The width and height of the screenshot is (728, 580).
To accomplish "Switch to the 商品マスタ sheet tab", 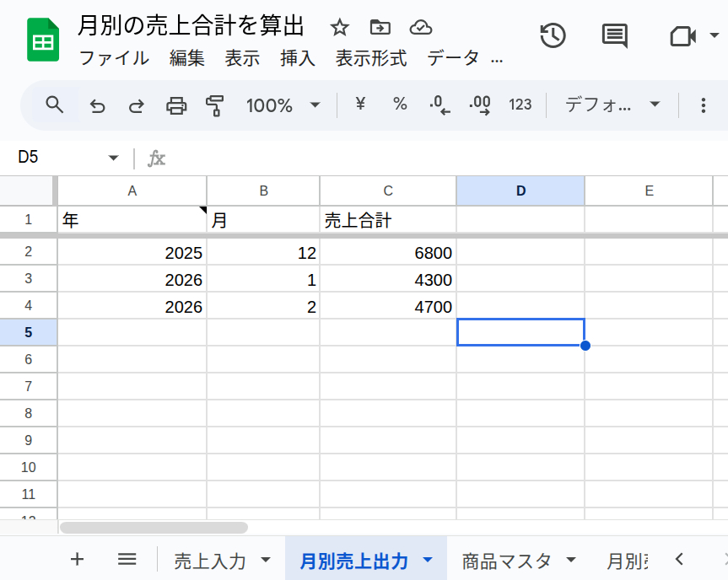I will [x=506, y=559].
